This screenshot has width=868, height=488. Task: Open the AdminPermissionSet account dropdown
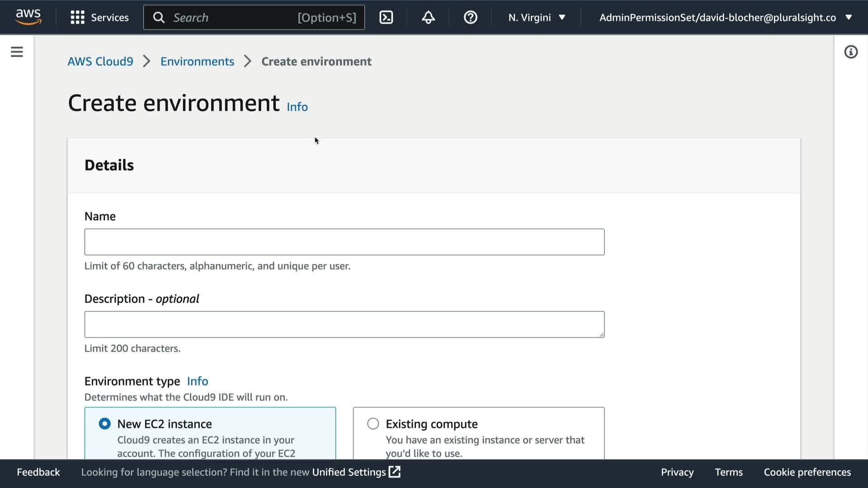(725, 17)
